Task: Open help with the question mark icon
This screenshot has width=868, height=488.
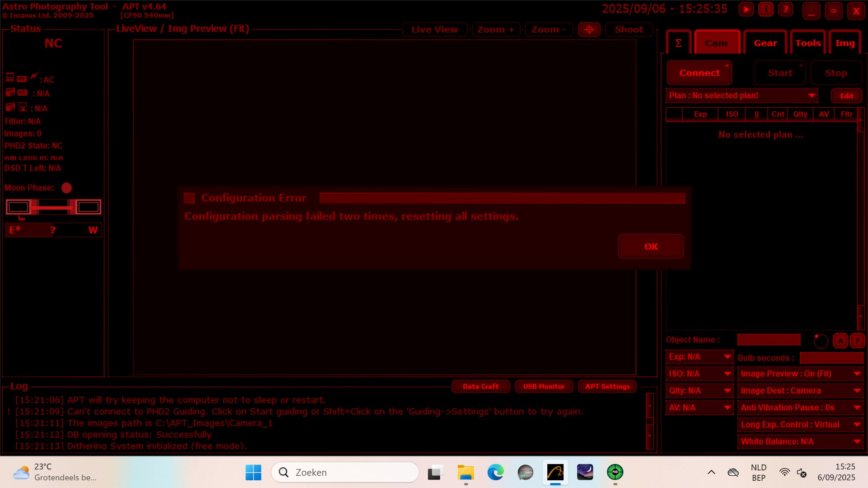Action: (x=786, y=9)
